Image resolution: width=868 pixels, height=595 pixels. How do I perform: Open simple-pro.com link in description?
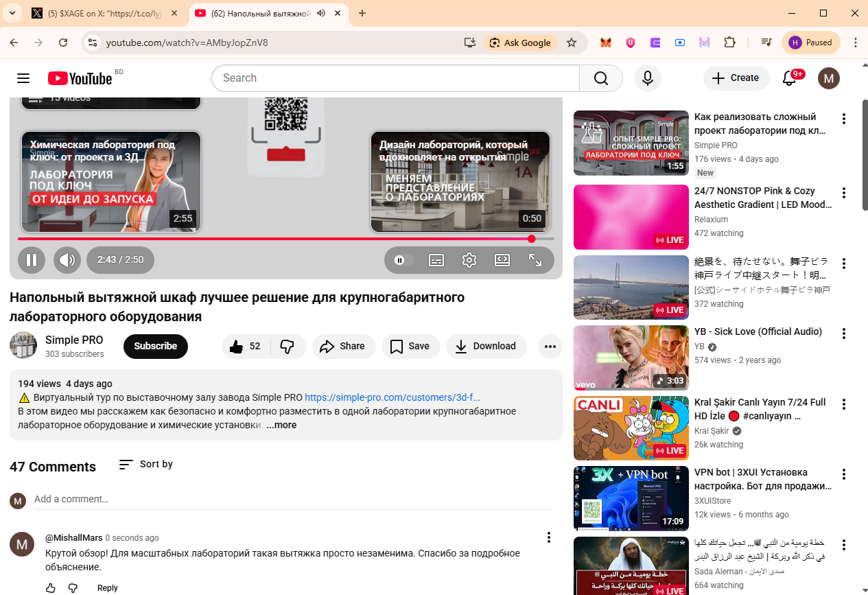[392, 397]
